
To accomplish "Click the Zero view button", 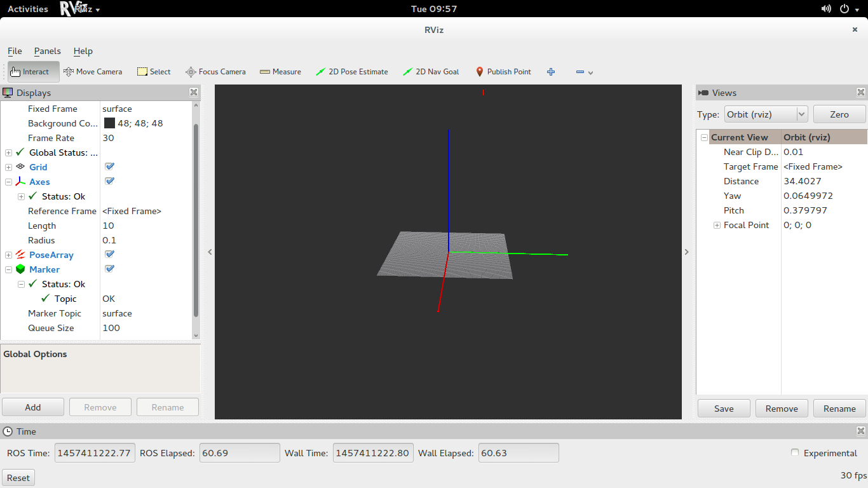I will tap(839, 114).
